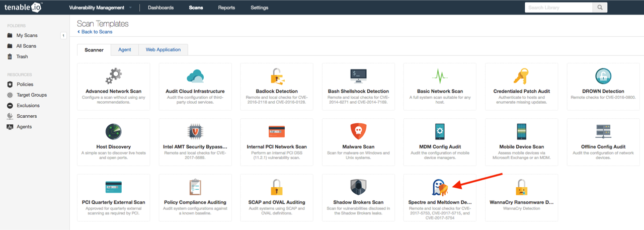The image size is (644, 230).
Task: Go to Exclusions in Resources
Action: coord(28,105)
